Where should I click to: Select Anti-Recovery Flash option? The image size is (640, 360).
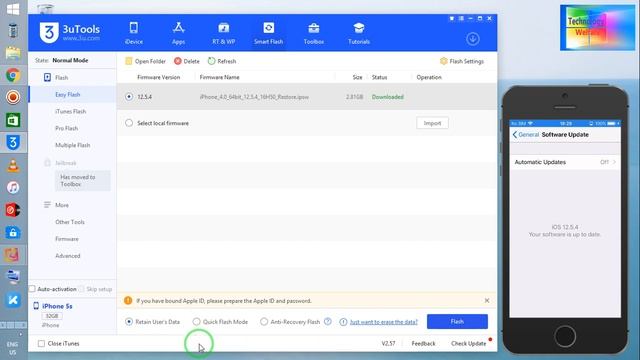coord(264,322)
